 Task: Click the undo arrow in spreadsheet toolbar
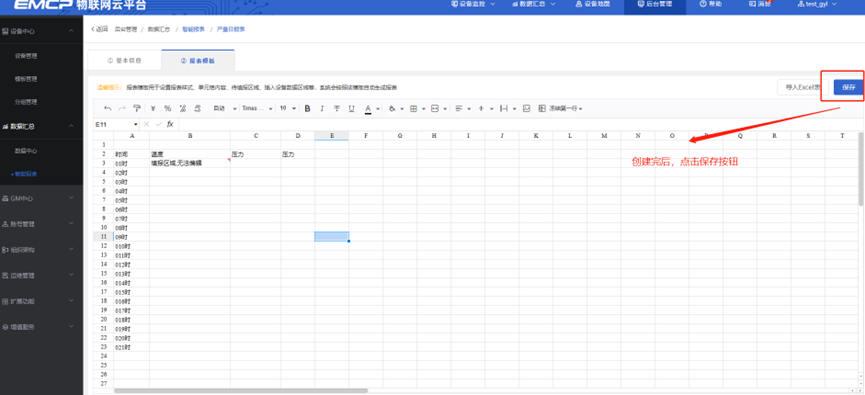coord(108,109)
